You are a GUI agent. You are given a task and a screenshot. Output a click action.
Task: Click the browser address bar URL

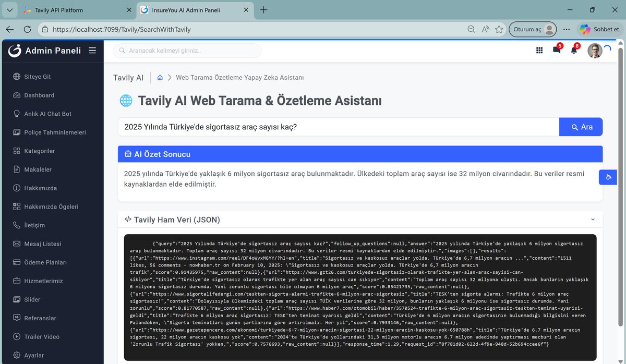(x=122, y=30)
